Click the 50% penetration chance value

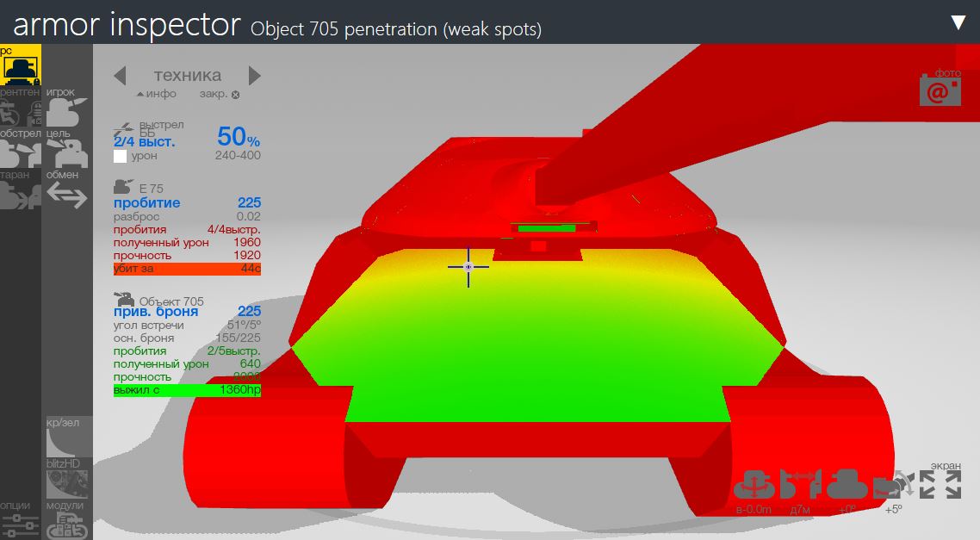[x=239, y=136]
